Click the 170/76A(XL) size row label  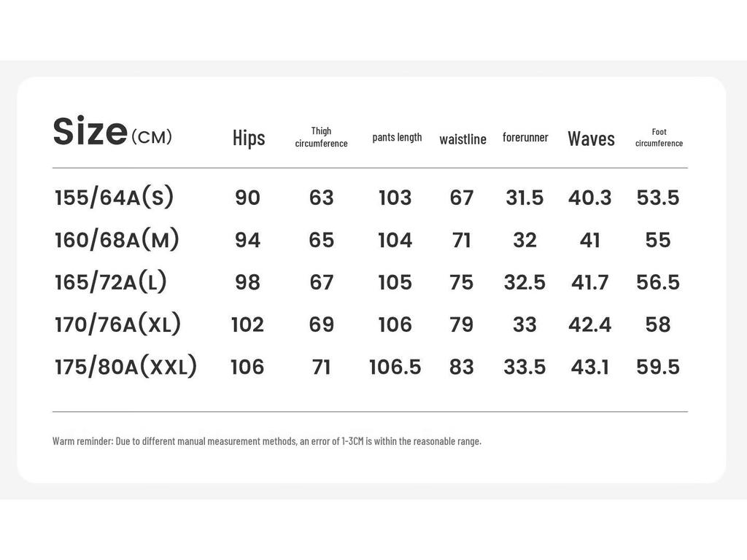(x=117, y=324)
